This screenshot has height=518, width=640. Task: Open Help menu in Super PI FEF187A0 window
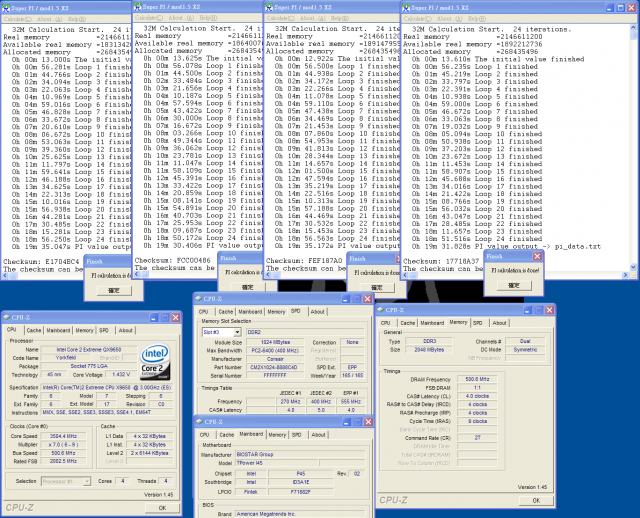coord(339,18)
